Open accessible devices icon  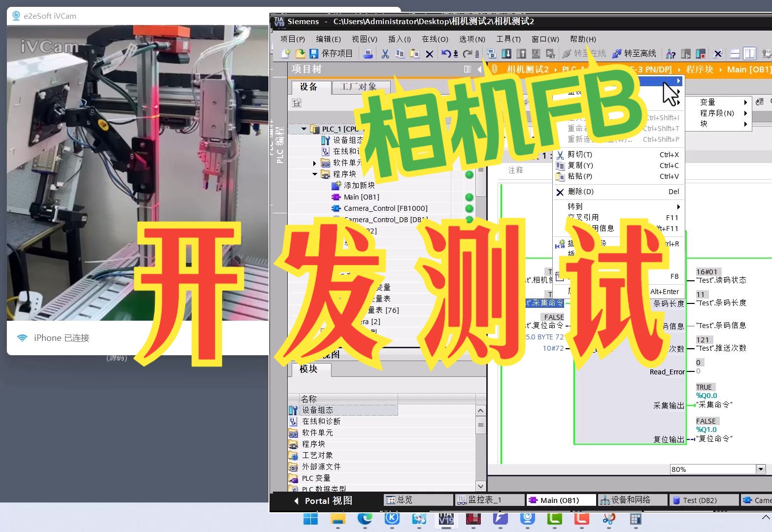[x=671, y=54]
